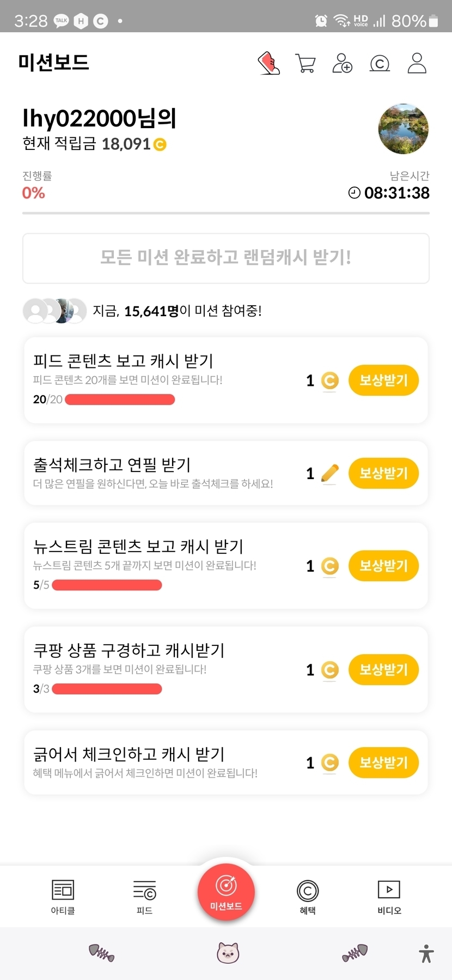Viewport: 452px width, 980px height.
Task: Tap the left fishbone icon
Action: [102, 953]
